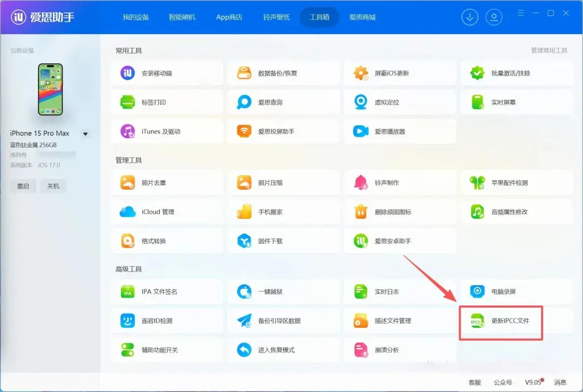
Task: Switch to 铃声壁纸 tab
Action: pyautogui.click(x=276, y=17)
